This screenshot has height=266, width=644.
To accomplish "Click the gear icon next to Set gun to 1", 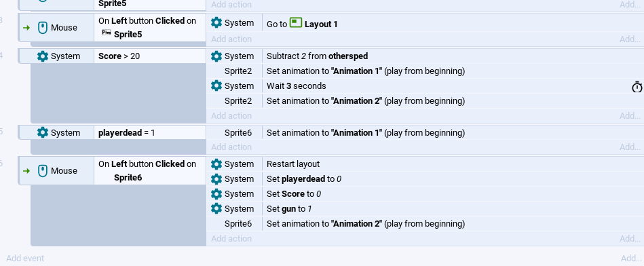I will tap(216, 208).
